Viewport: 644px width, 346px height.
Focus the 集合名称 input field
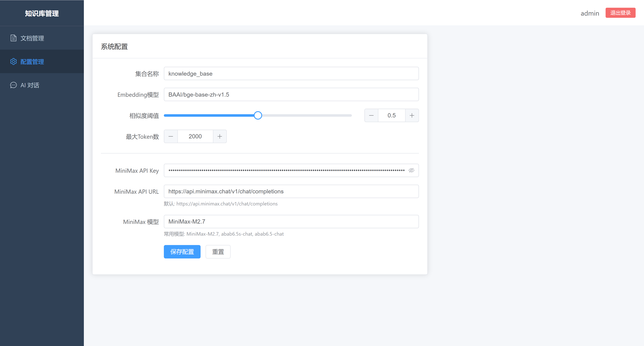click(291, 73)
